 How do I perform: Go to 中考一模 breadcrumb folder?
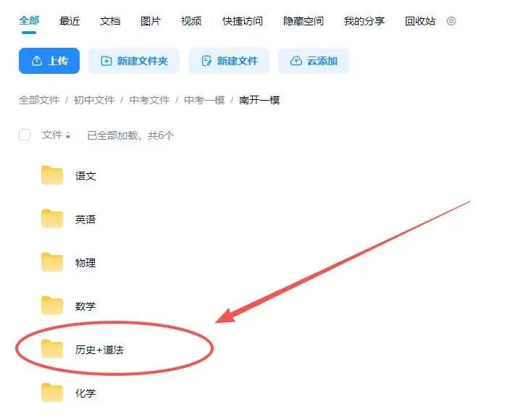(x=204, y=100)
